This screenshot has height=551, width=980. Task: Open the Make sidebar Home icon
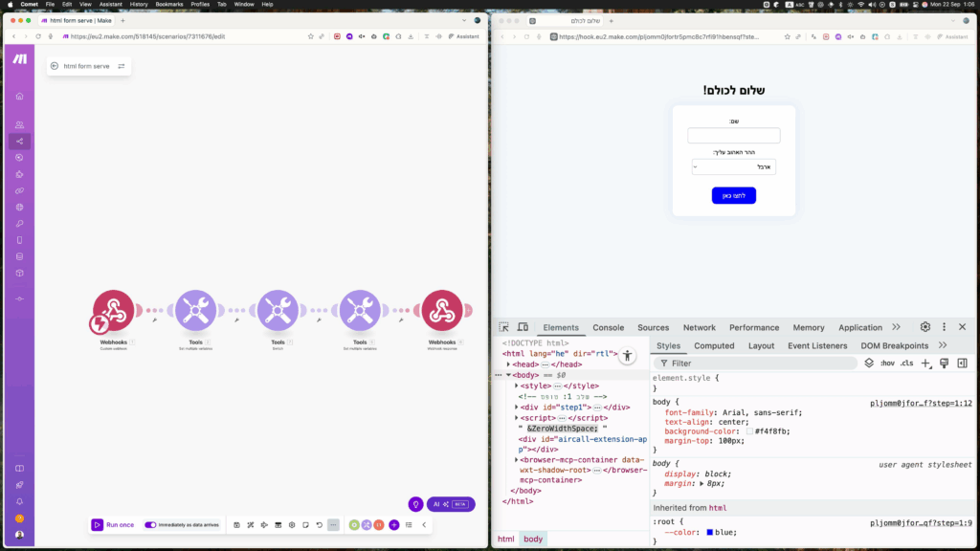(19, 96)
